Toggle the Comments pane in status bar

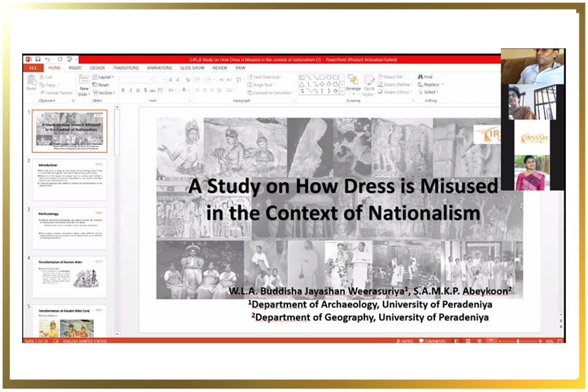tap(433, 341)
